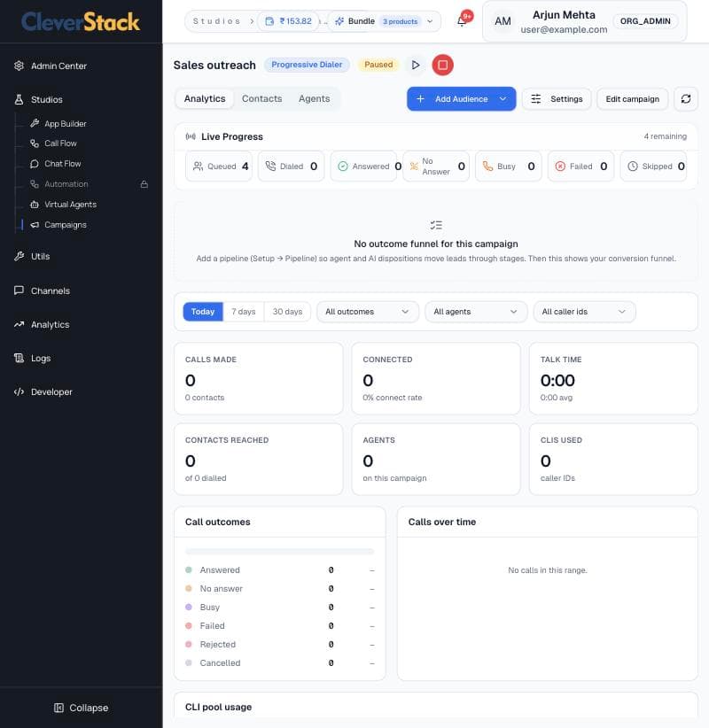Screen dimensions: 709x728
Task: Switch to the Agents tab
Action: tap(314, 99)
